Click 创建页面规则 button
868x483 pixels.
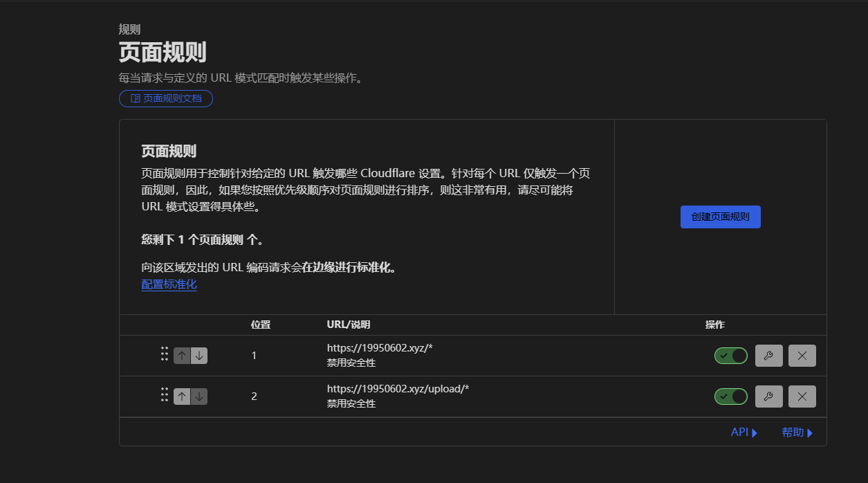click(x=720, y=217)
